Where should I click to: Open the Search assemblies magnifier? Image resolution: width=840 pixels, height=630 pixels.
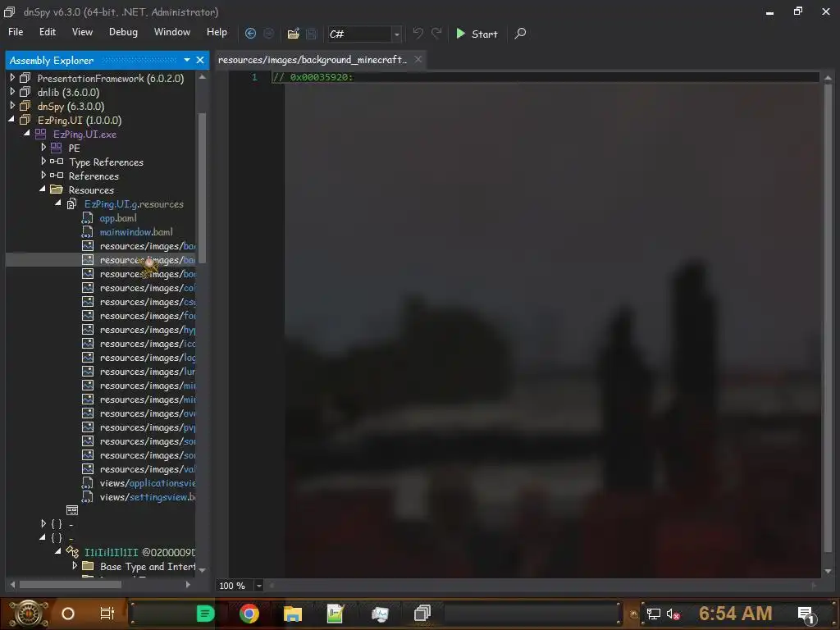520,34
